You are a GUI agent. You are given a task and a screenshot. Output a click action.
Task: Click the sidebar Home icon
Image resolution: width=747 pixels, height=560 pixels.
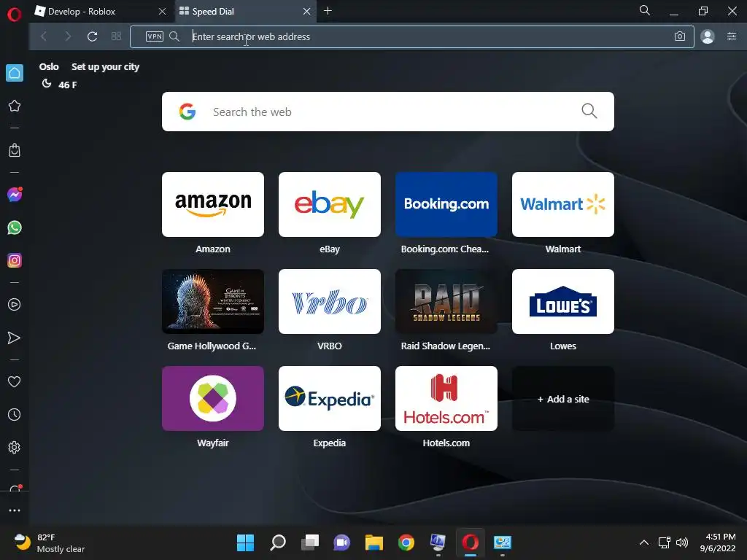[15, 73]
